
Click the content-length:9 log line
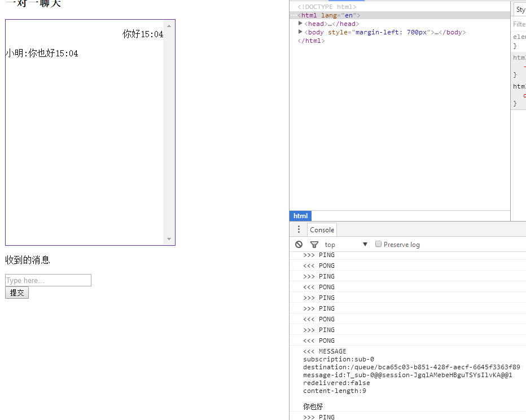335,391
